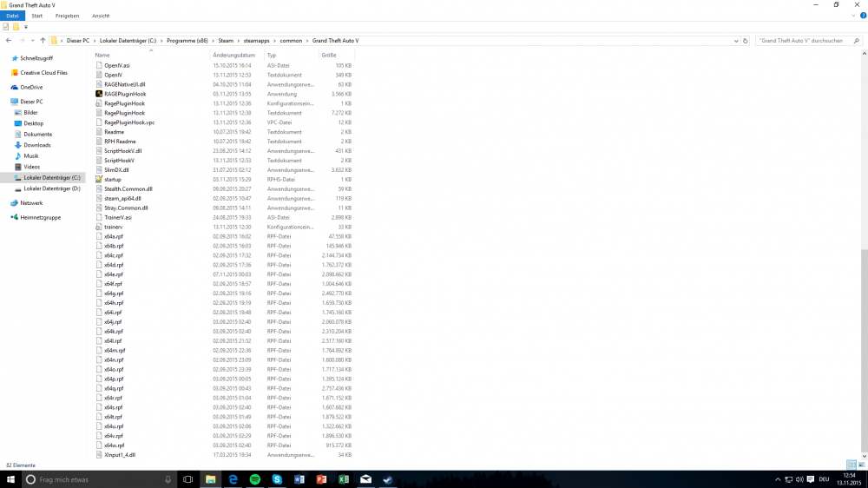Open the Ansicht ribbon tab
This screenshot has width=868, height=488.
tap(101, 16)
